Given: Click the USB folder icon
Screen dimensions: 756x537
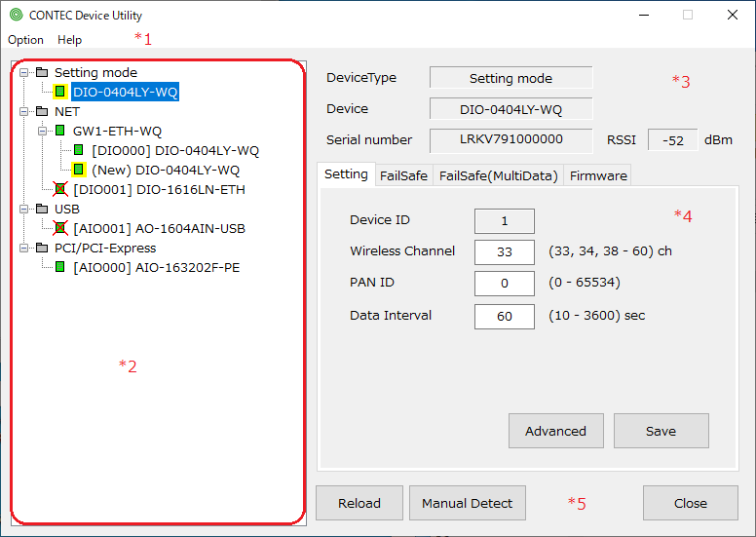Looking at the screenshot, I should coord(42,209).
